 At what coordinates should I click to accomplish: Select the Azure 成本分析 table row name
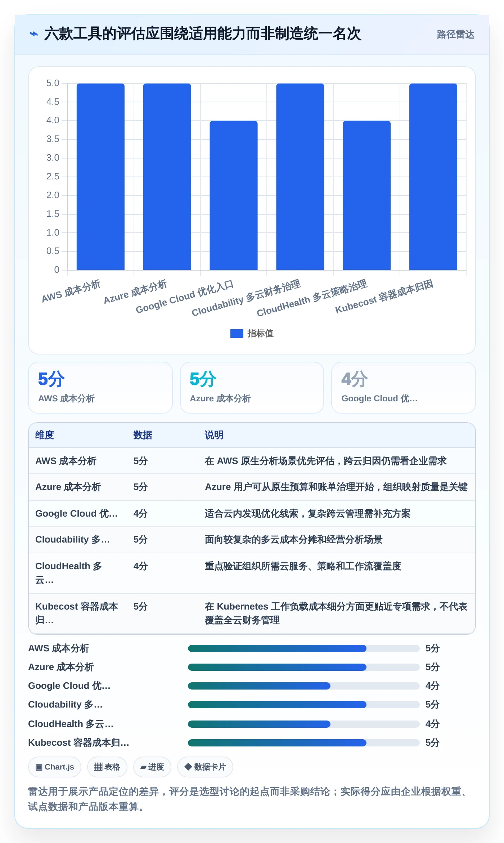pos(68,487)
